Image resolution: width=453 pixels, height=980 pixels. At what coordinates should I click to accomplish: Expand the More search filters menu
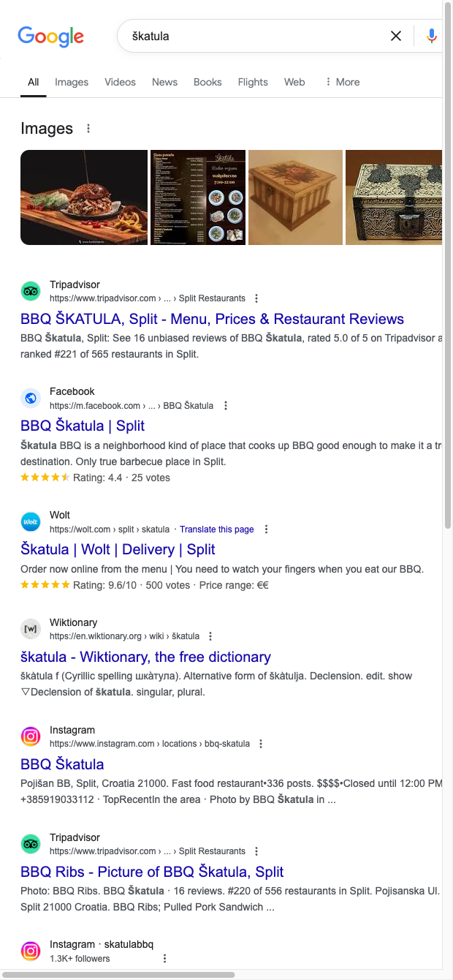[342, 82]
